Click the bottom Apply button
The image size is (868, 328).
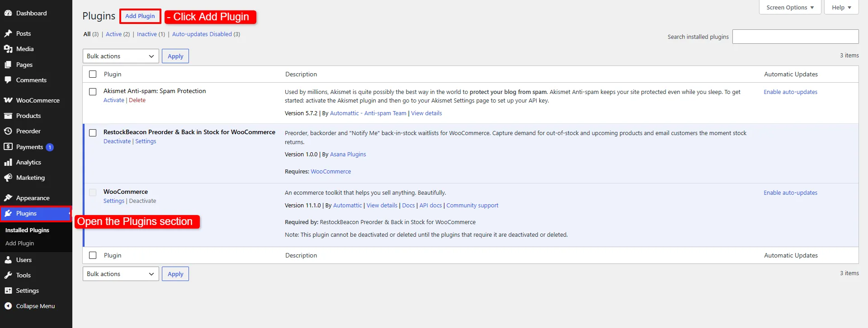(175, 274)
